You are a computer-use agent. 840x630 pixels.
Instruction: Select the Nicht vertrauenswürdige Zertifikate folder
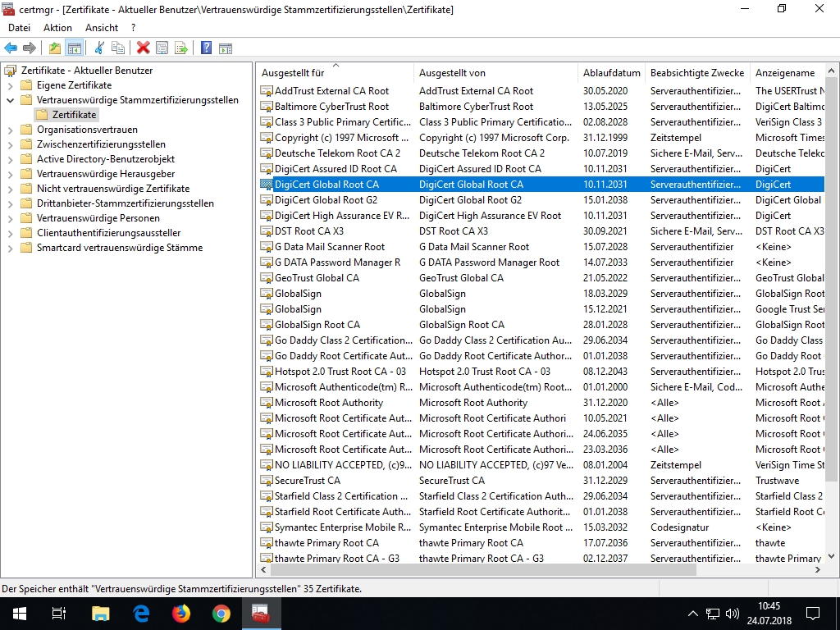[113, 189]
